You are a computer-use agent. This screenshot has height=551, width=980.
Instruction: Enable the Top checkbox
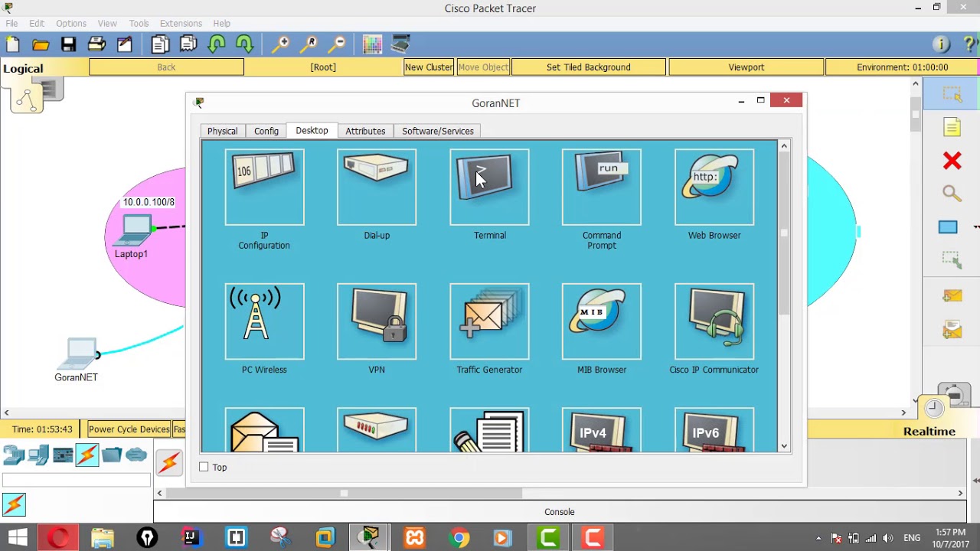204,467
